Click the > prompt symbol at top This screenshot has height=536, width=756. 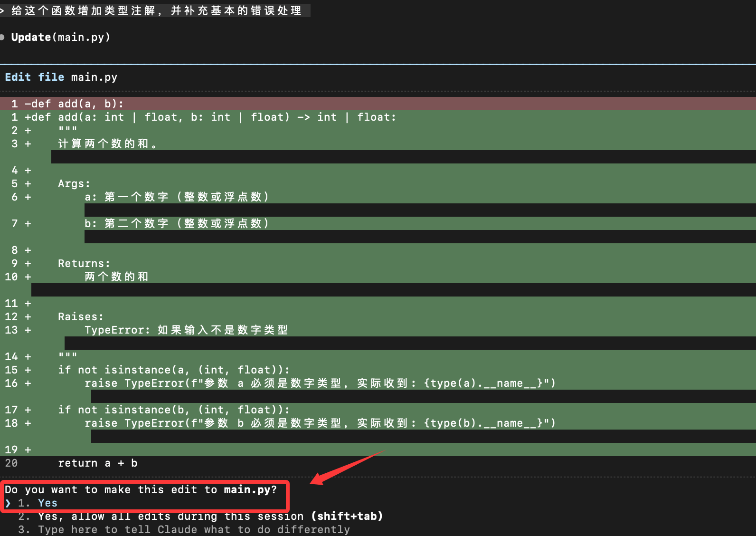2,10
